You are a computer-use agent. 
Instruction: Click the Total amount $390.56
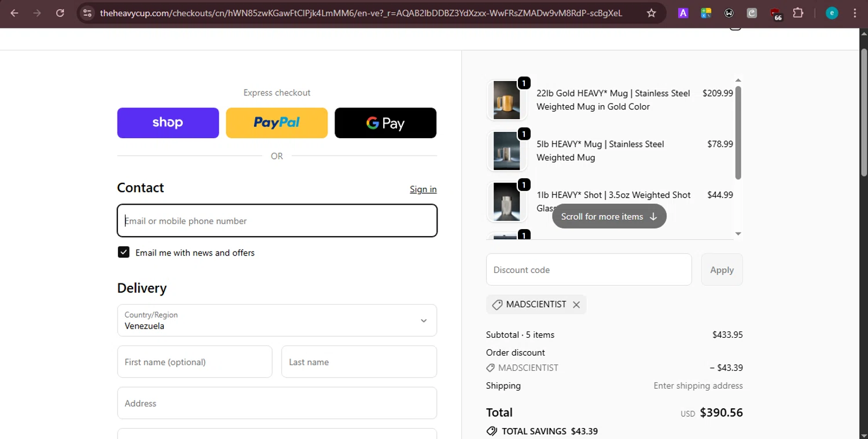click(721, 412)
